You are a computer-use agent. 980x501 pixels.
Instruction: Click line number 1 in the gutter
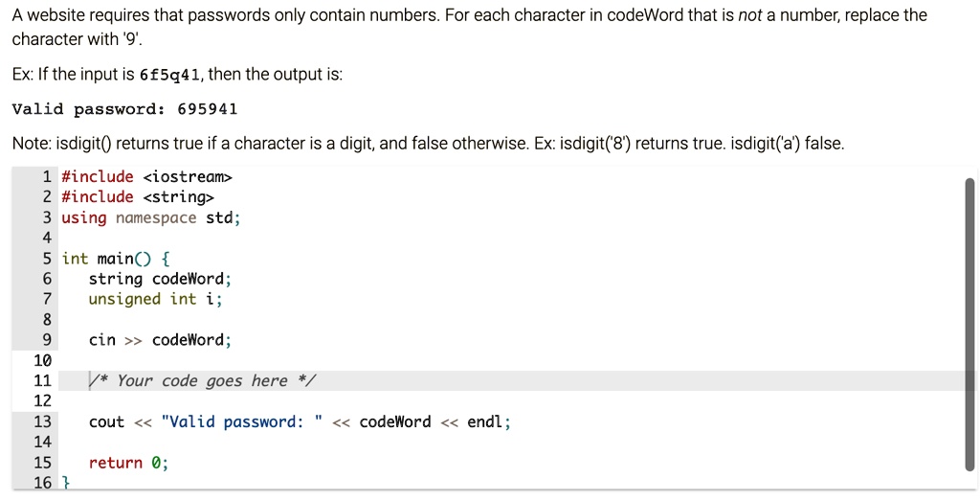coord(47,176)
